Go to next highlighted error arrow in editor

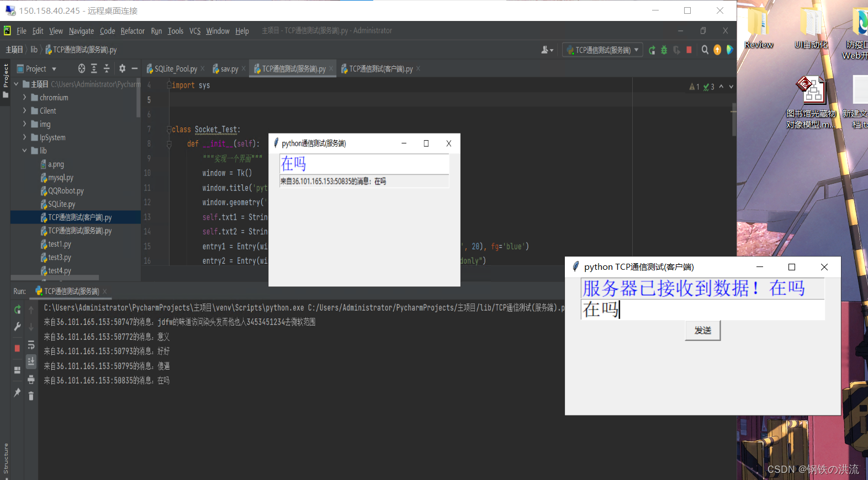731,87
